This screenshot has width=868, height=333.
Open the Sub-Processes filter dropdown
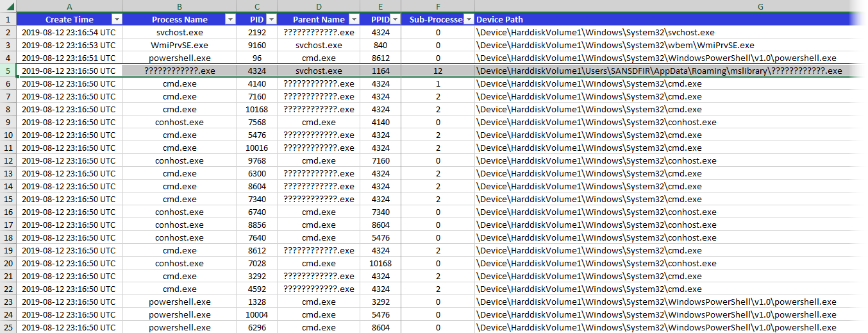(x=469, y=19)
